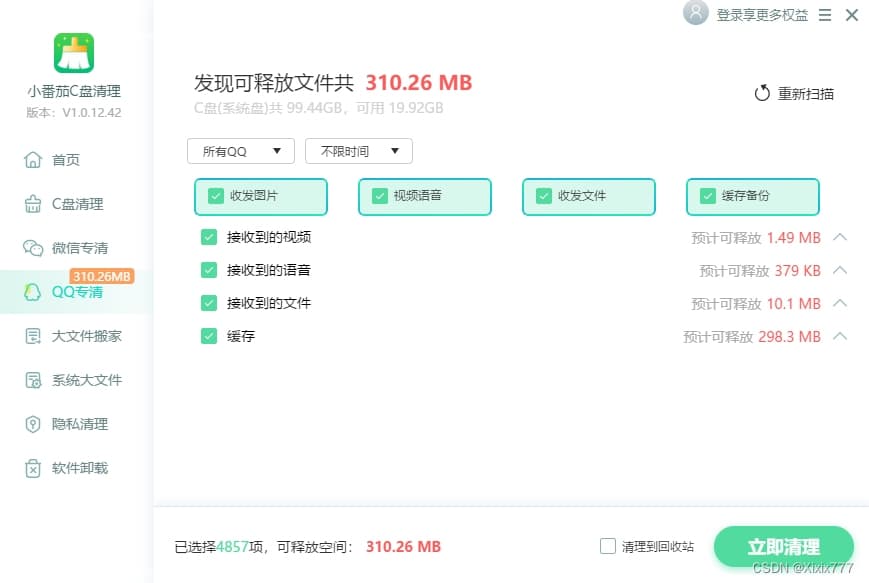
Task: Open the hamburger menu icon
Action: coord(825,15)
